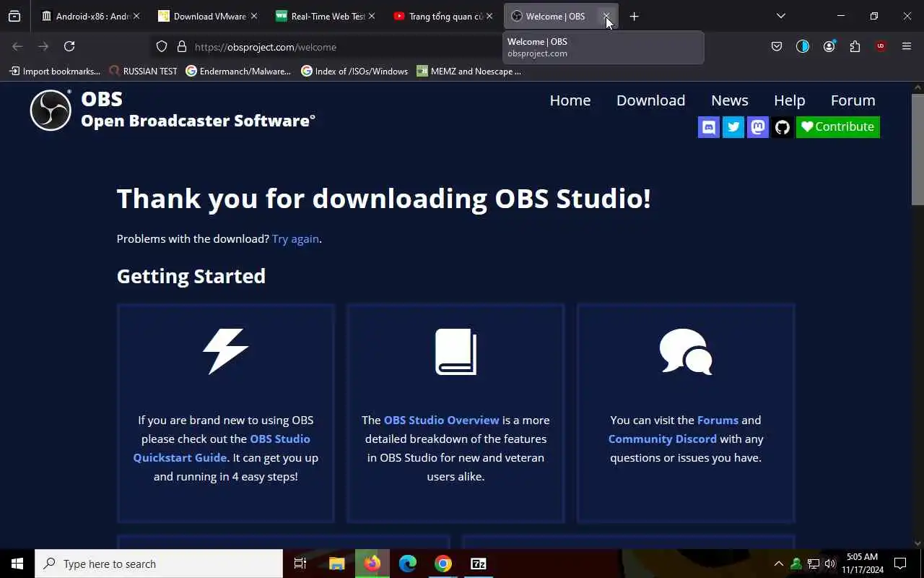Open the News nav item
This screenshot has height=578, width=924.
point(730,100)
